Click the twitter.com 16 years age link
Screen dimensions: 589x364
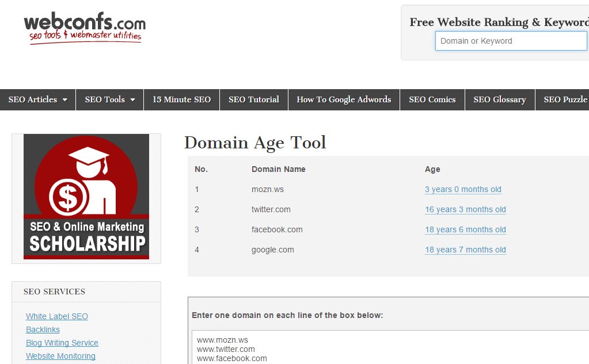pyautogui.click(x=465, y=209)
